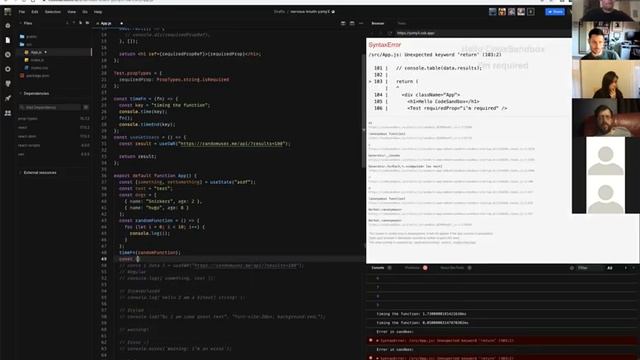This screenshot has height=360, width=640.
Task: Open the Help menu
Action: pyautogui.click(x=98, y=12)
